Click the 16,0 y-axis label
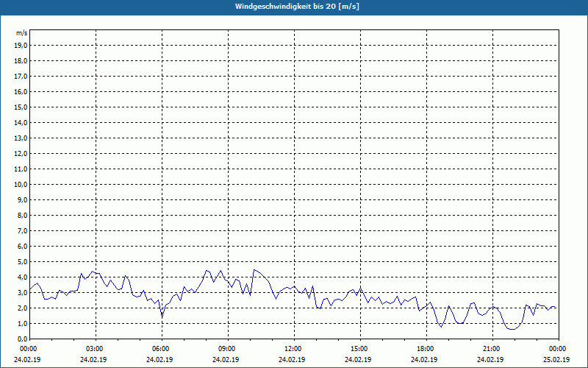 21,91
